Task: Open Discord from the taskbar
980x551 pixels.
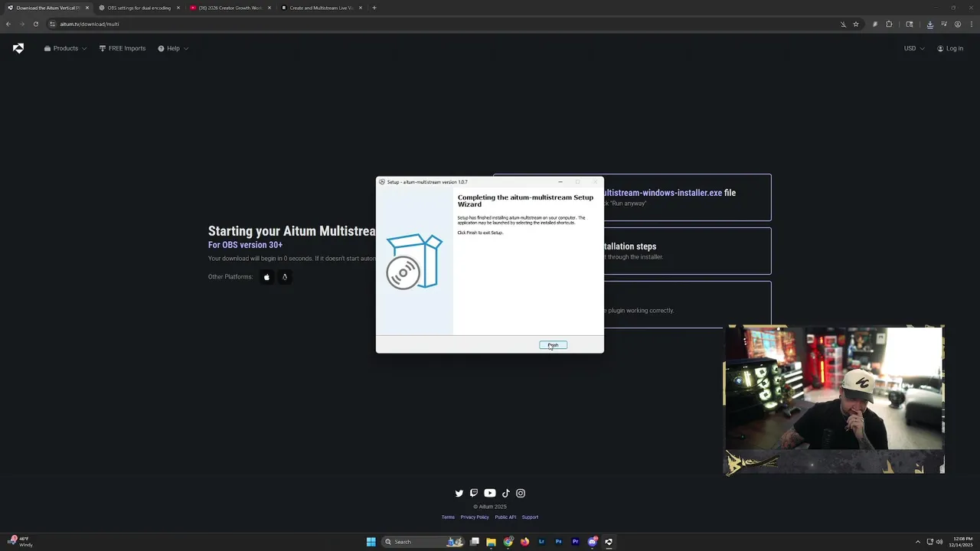Action: click(592, 542)
